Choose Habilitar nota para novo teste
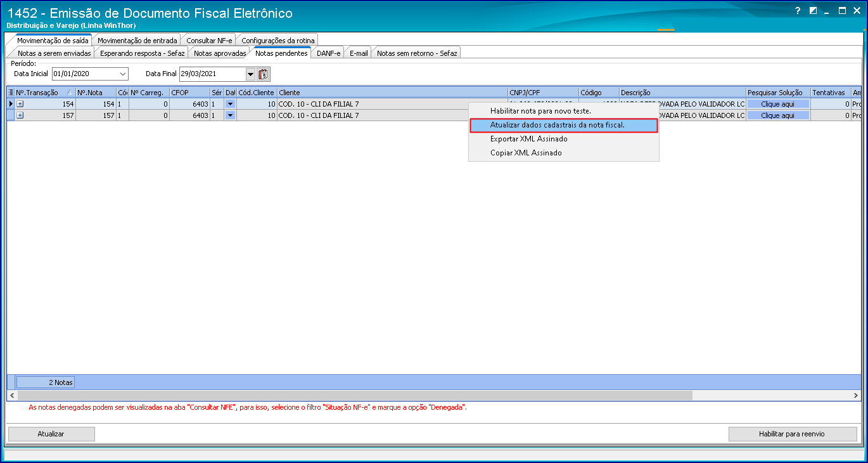This screenshot has height=463, width=868. [564, 111]
